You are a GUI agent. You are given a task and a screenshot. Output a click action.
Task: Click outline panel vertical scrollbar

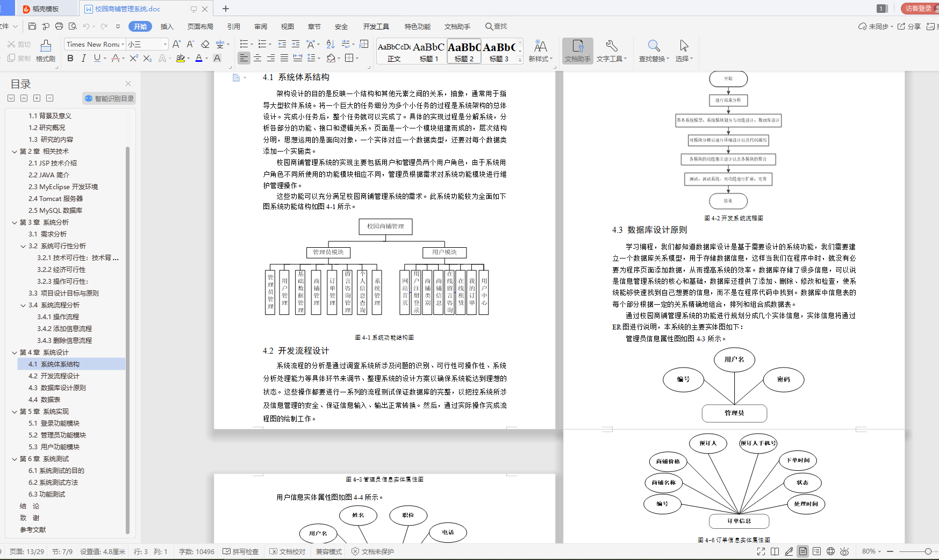pos(128,340)
